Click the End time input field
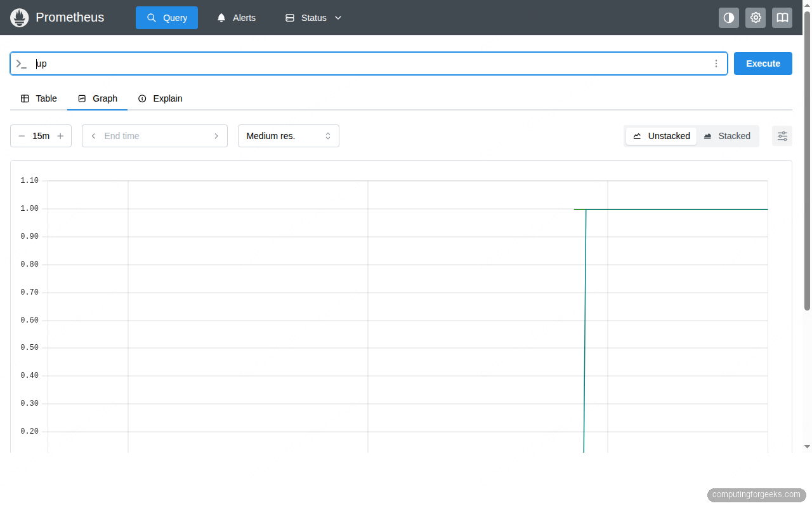Viewport: 812px width, 508px height. [152, 135]
